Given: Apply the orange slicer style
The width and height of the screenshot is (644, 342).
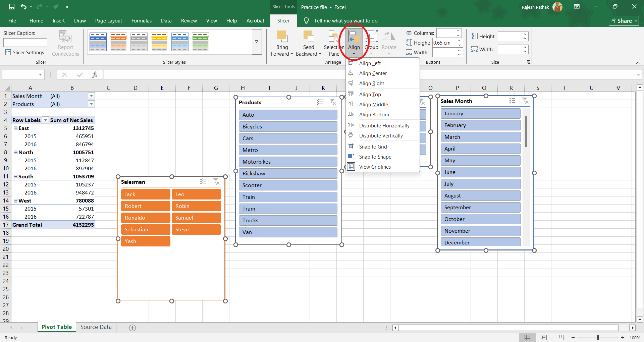Looking at the screenshot, I should [118, 42].
